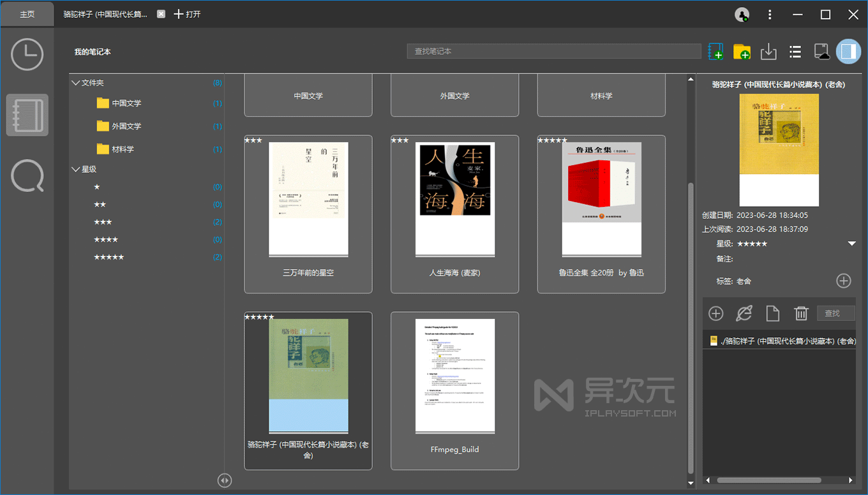Viewport: 868px width, 495px height.
Task: Add a tag with the plus circle
Action: [844, 281]
